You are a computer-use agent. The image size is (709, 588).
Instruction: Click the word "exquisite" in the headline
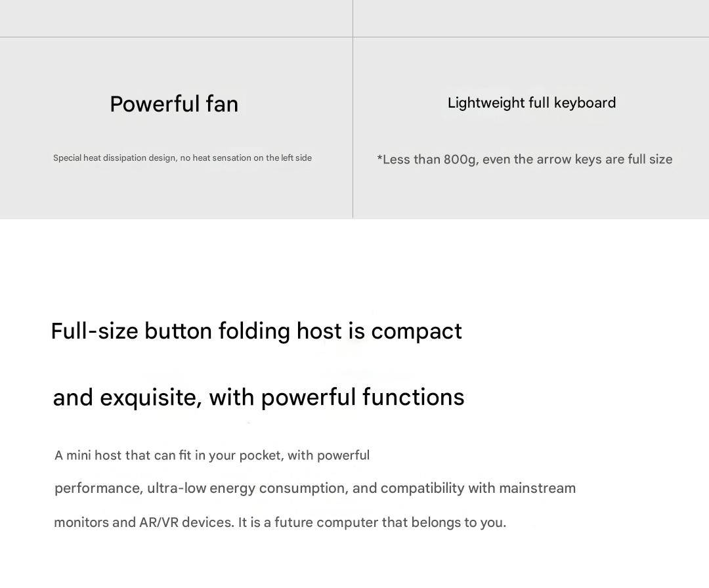click(150, 398)
